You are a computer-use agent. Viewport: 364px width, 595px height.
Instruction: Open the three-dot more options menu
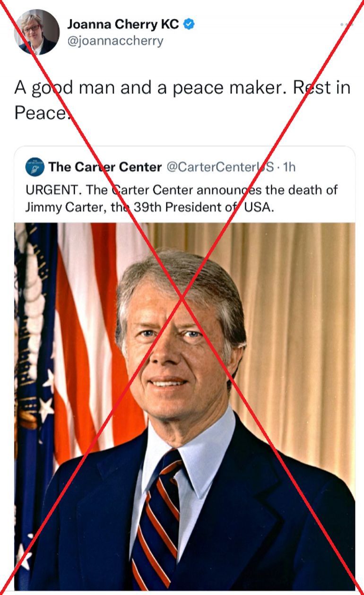coord(346,25)
